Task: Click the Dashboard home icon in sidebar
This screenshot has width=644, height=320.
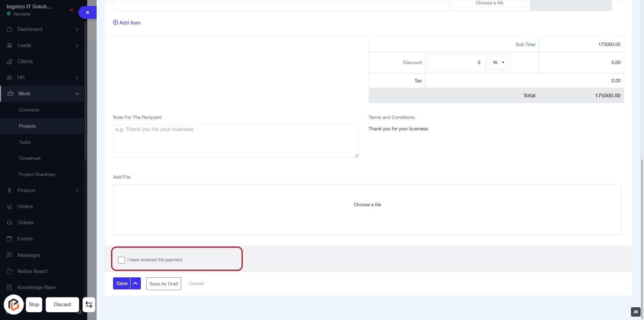Action: click(x=9, y=29)
